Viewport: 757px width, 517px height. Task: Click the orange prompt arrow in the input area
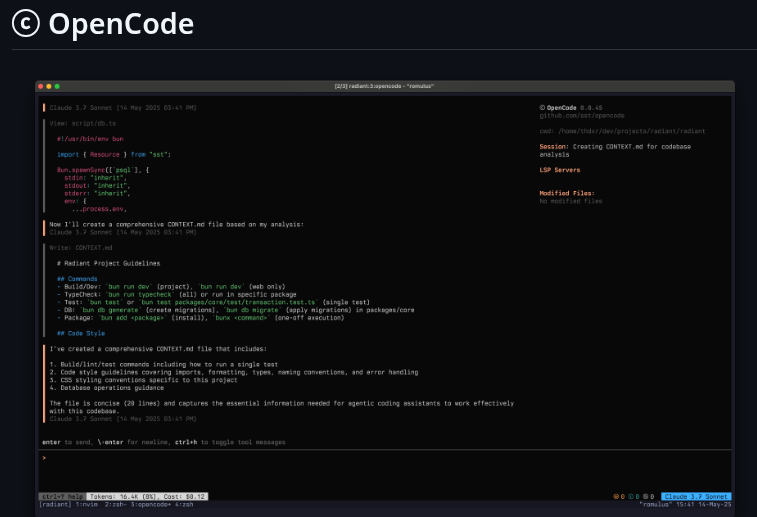pos(44,458)
